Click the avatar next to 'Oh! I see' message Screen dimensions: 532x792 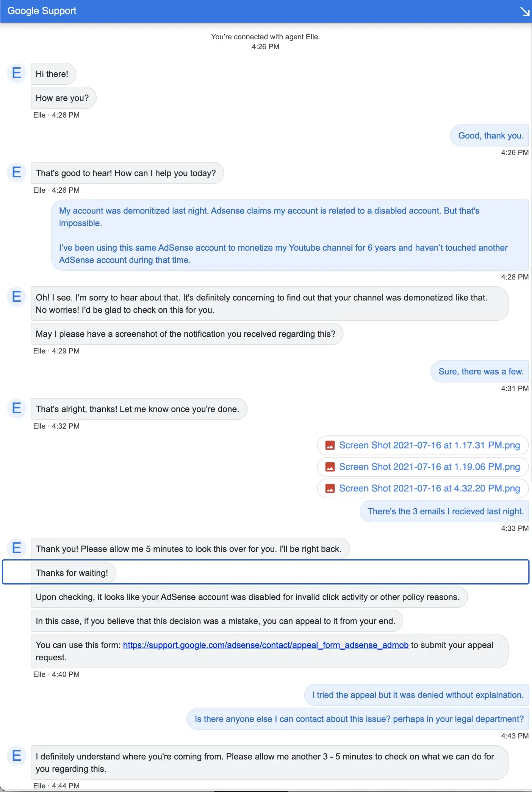[16, 297]
